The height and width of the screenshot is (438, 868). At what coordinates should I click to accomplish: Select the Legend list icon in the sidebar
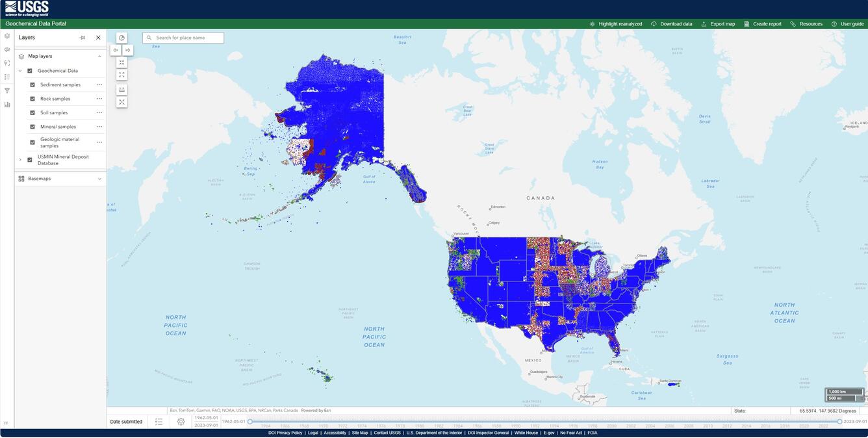6,76
